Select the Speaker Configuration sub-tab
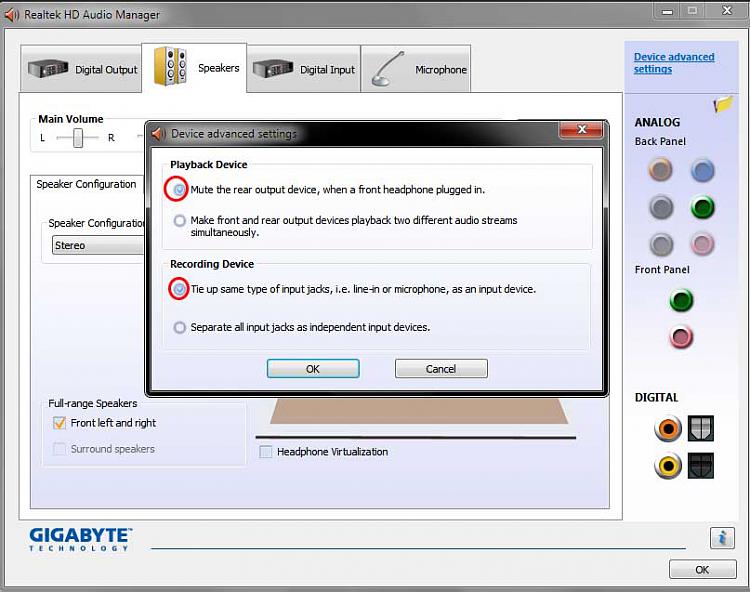 coord(86,184)
